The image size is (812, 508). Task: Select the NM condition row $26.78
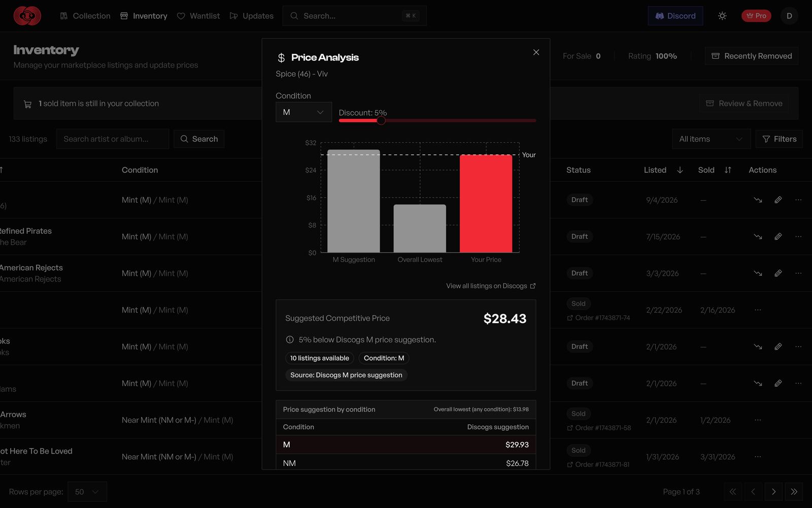click(405, 463)
